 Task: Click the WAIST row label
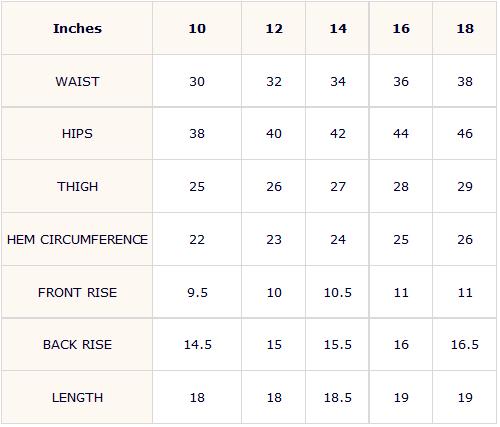[x=77, y=82]
